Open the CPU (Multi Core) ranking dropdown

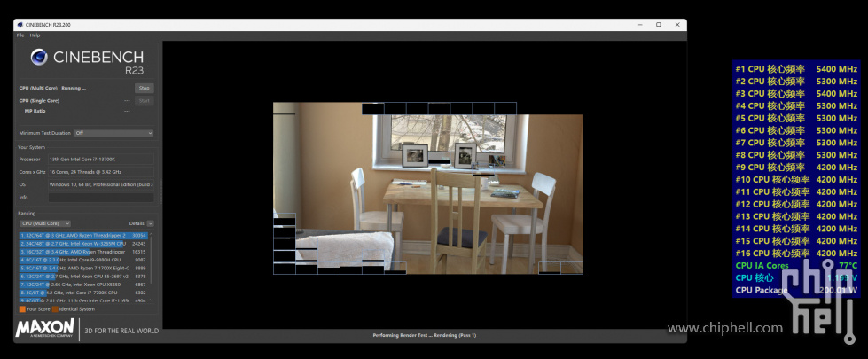[45, 223]
